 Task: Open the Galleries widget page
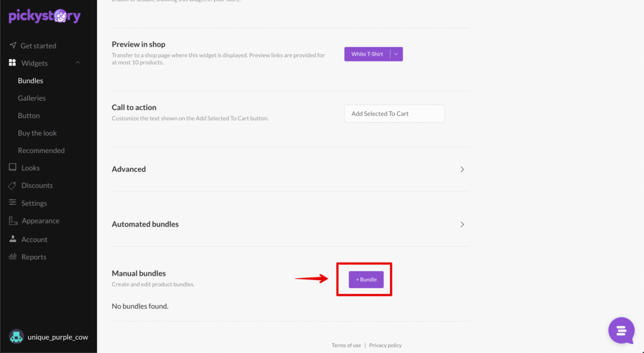pyautogui.click(x=31, y=98)
